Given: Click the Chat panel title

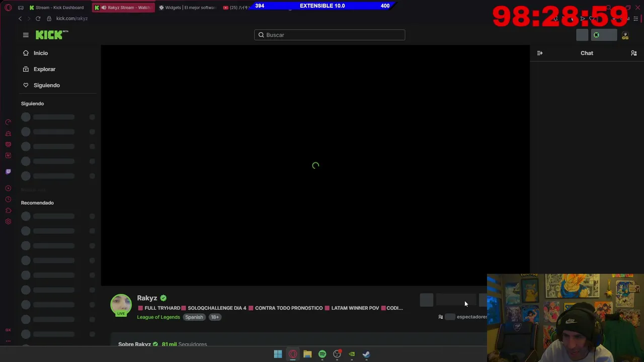Looking at the screenshot, I should point(587,53).
